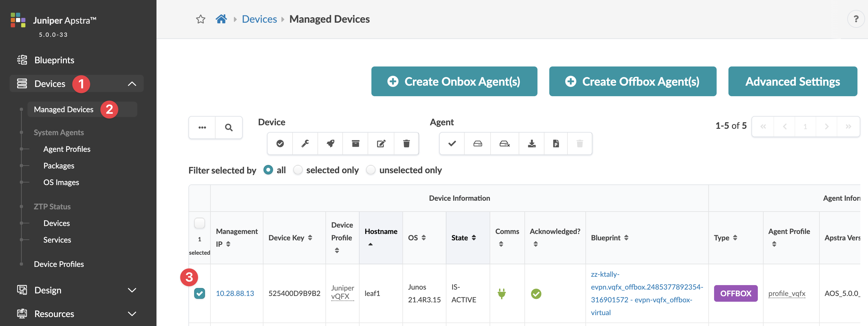The image size is (868, 326).
Task: Select the 'unselected only' filter radio button
Action: point(371,170)
